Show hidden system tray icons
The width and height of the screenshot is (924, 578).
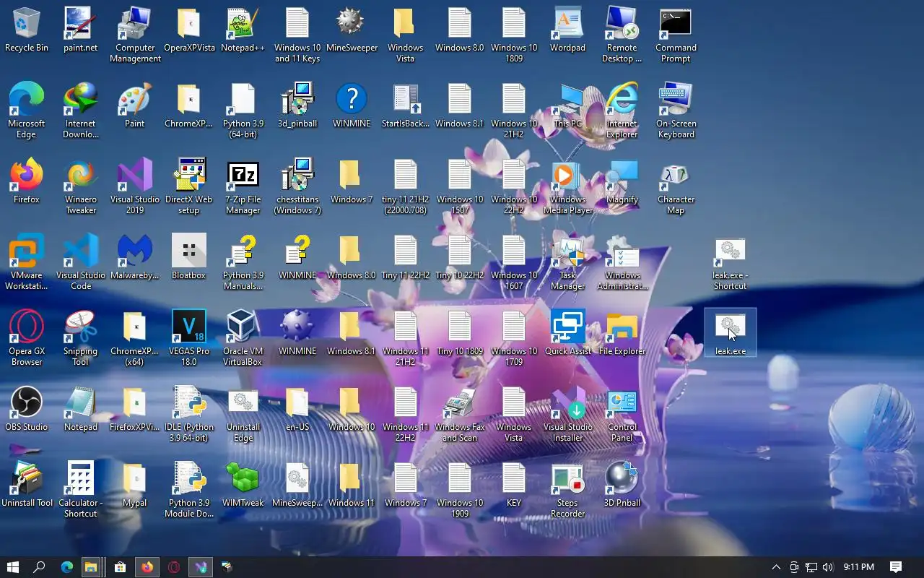pos(776,567)
